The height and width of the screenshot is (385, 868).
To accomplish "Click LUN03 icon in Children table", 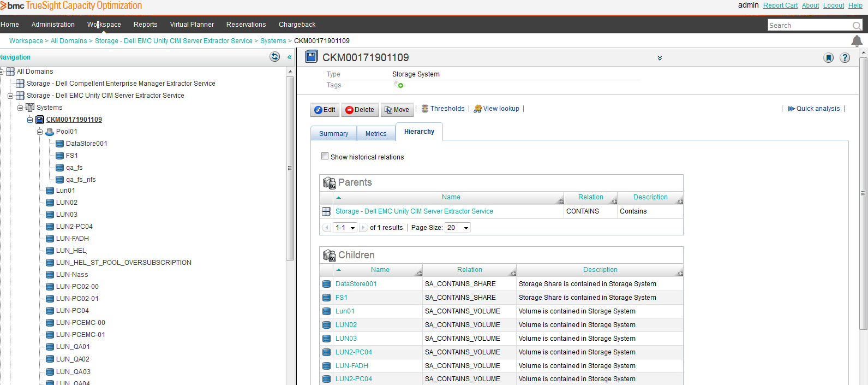I will [x=326, y=339].
